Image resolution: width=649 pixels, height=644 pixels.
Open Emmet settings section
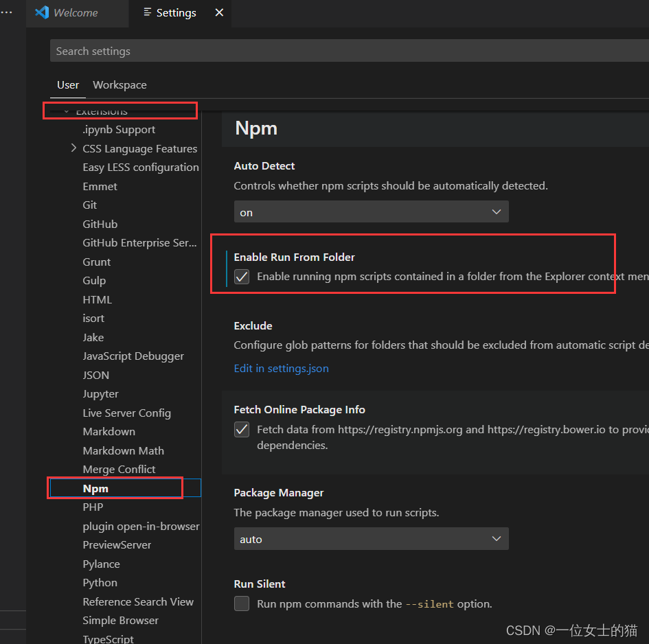click(100, 186)
